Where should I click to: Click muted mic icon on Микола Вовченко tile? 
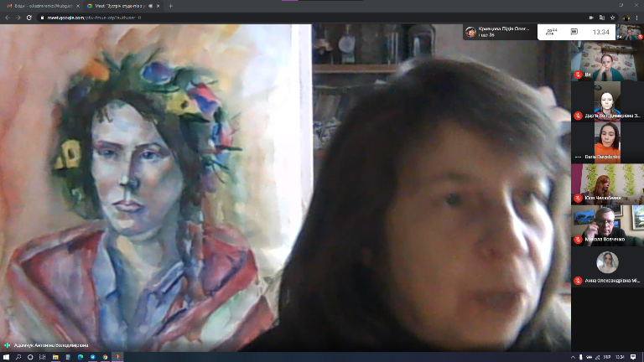pos(578,240)
